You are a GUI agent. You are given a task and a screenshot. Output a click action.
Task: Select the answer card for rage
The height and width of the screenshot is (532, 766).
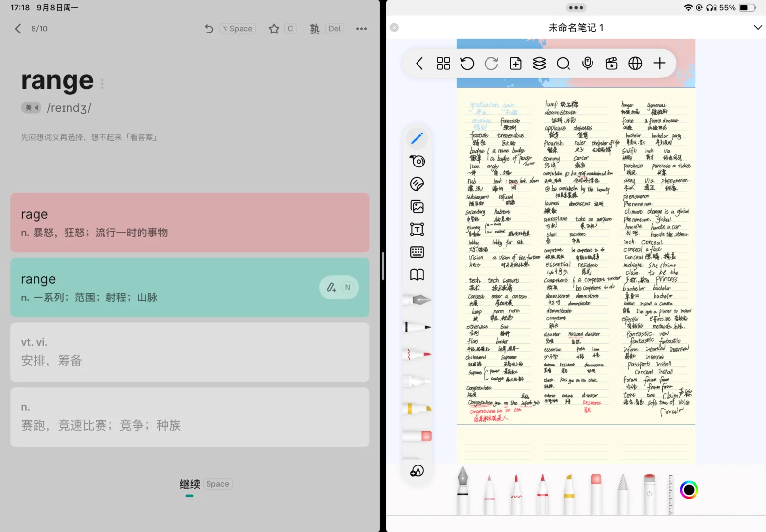pos(190,223)
